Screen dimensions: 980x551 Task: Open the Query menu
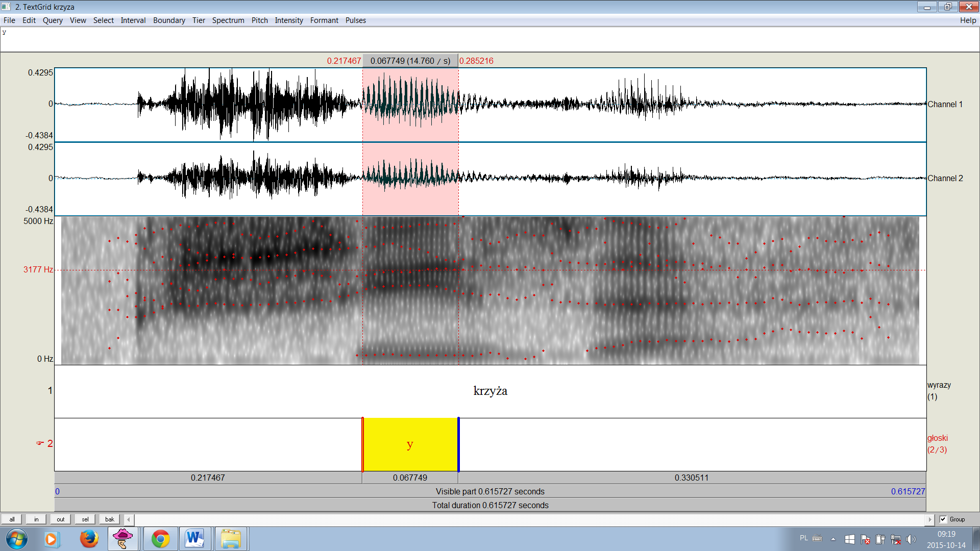[53, 20]
